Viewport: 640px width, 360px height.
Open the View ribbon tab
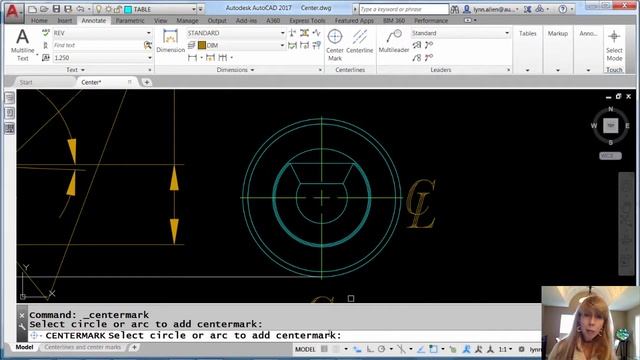pyautogui.click(x=160, y=20)
